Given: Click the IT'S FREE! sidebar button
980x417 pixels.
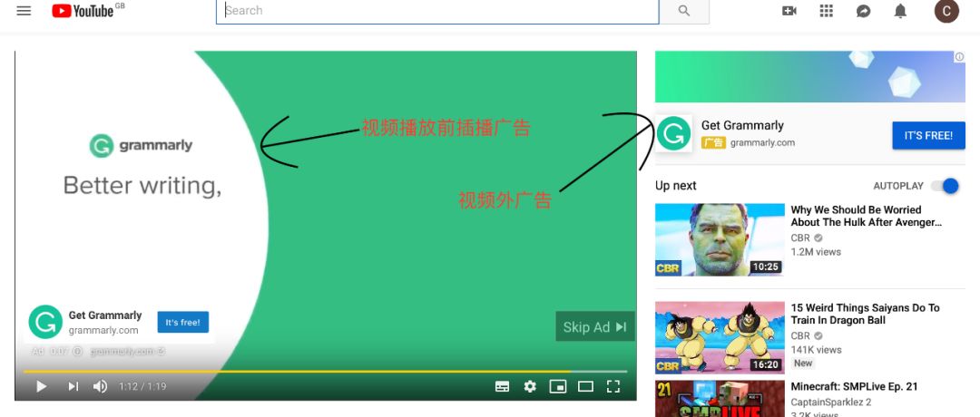Looking at the screenshot, I should (x=928, y=135).
